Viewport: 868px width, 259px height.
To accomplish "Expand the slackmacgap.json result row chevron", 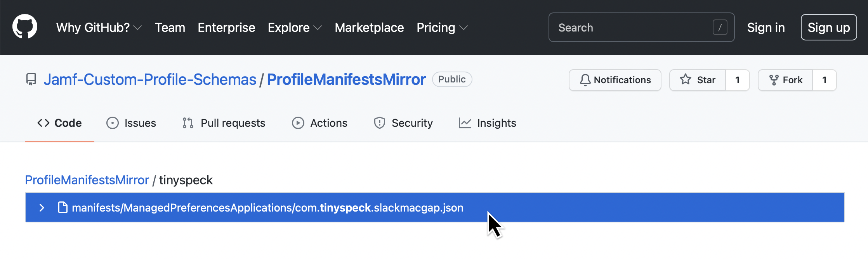I will click(x=42, y=208).
